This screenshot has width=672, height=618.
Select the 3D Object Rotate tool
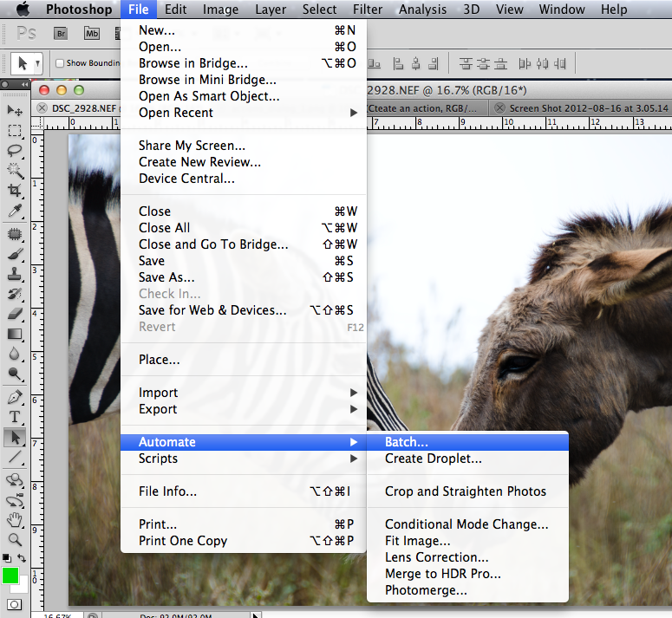pyautogui.click(x=15, y=480)
